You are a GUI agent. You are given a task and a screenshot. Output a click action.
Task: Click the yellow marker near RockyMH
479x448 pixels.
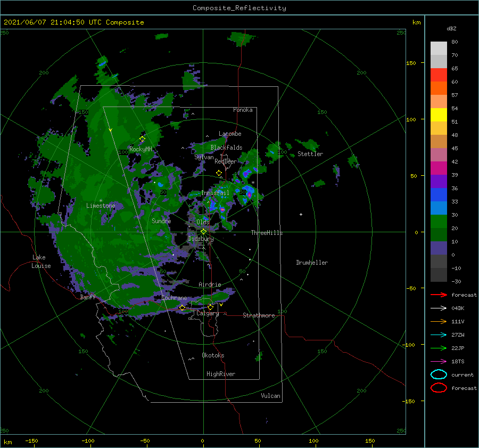click(142, 139)
